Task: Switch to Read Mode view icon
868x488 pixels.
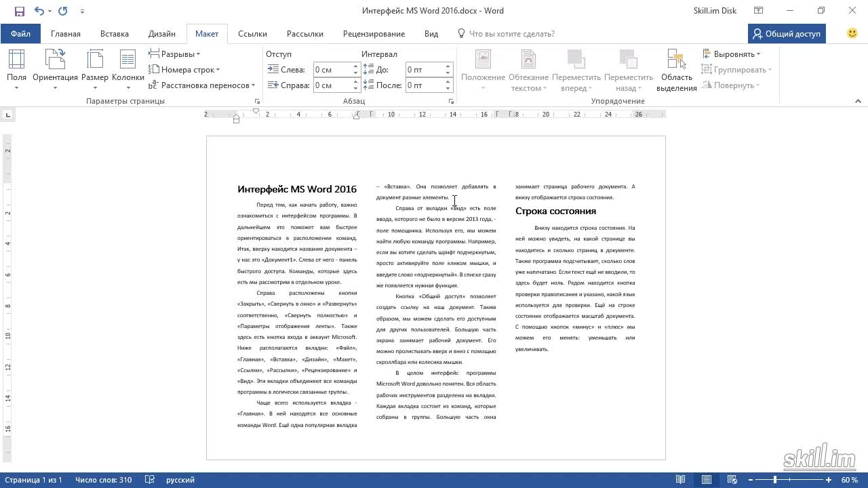Action: 680,480
